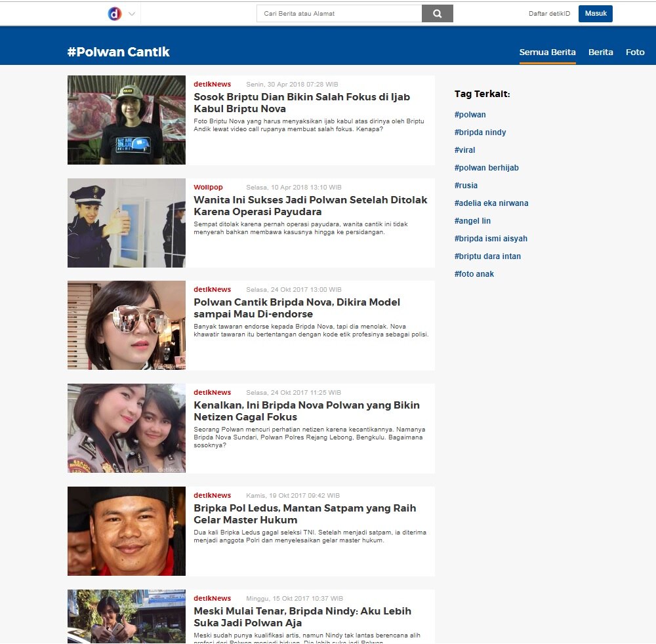Select the Semua Berita tab
The height and width of the screenshot is (644, 656).
coord(548,52)
